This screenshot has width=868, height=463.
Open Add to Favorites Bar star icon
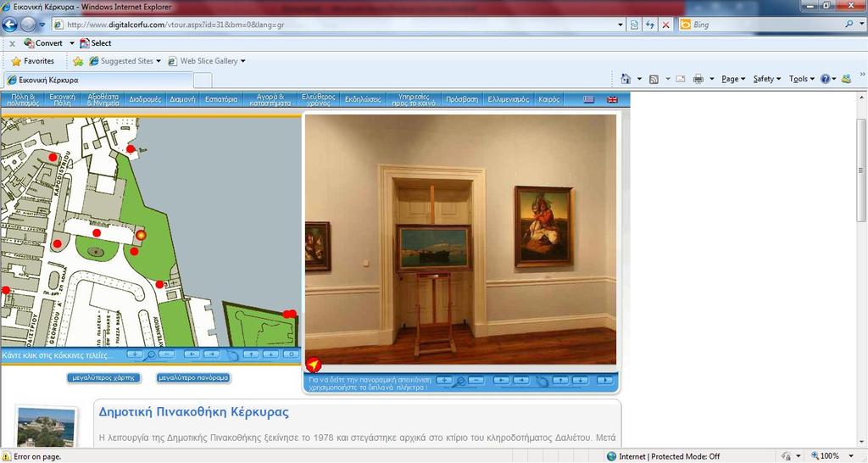coord(78,61)
